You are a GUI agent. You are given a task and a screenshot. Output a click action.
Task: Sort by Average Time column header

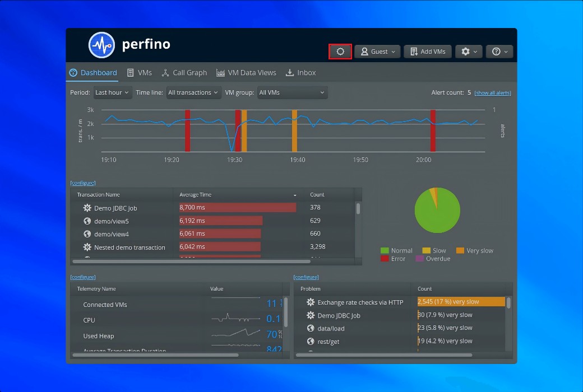coord(195,195)
